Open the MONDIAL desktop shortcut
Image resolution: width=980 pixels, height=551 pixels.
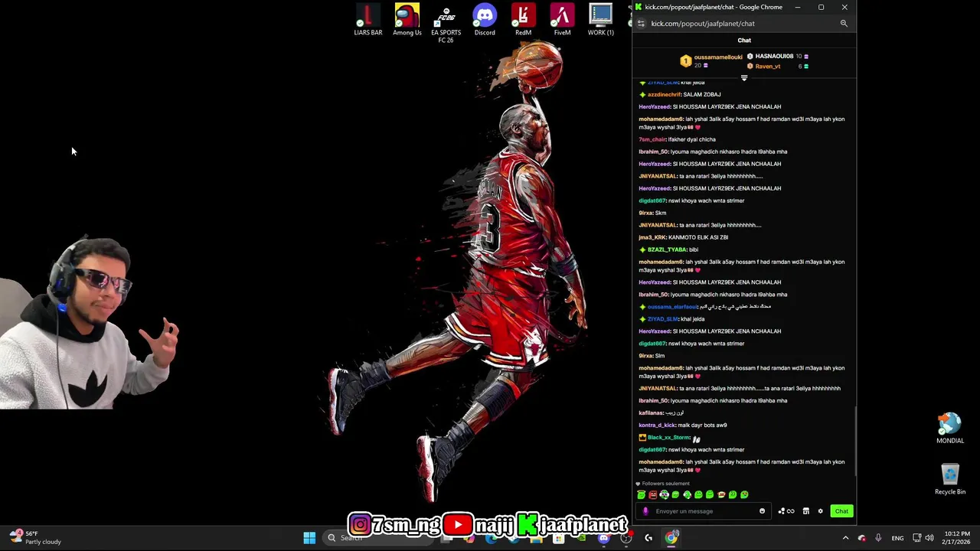coord(950,429)
